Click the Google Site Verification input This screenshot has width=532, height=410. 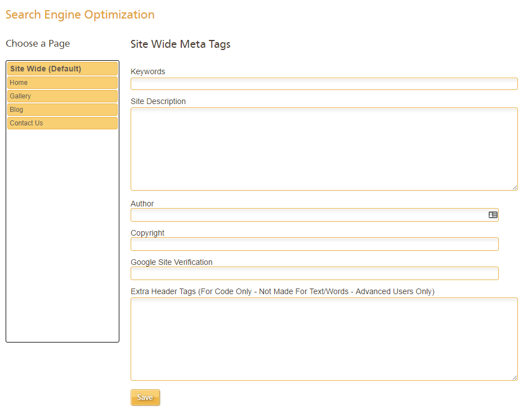[315, 273]
